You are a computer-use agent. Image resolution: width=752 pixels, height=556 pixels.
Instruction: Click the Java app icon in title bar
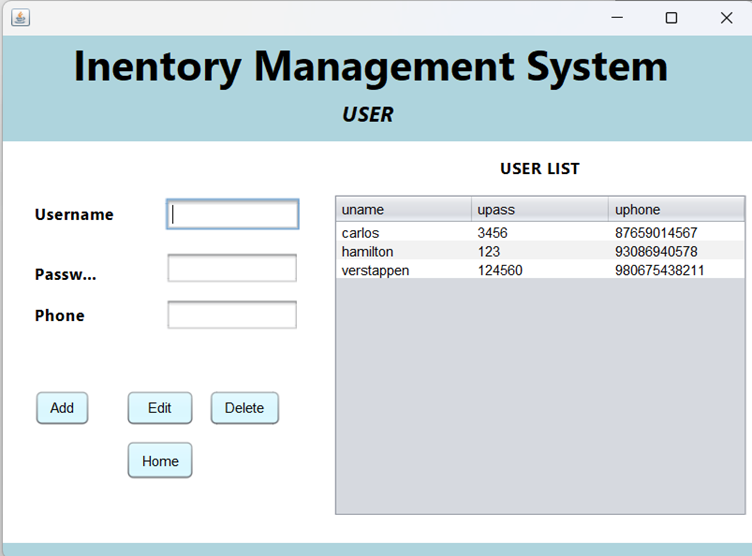(21, 18)
